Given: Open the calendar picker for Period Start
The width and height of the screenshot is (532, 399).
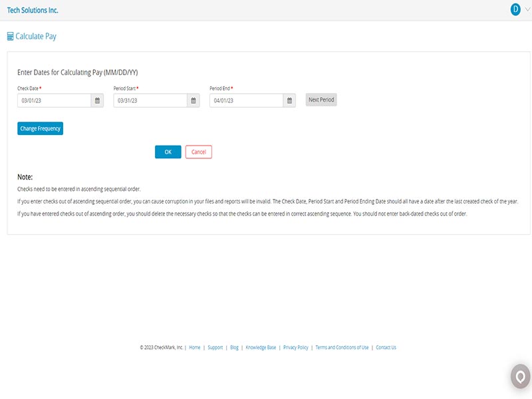Looking at the screenshot, I should [x=194, y=100].
